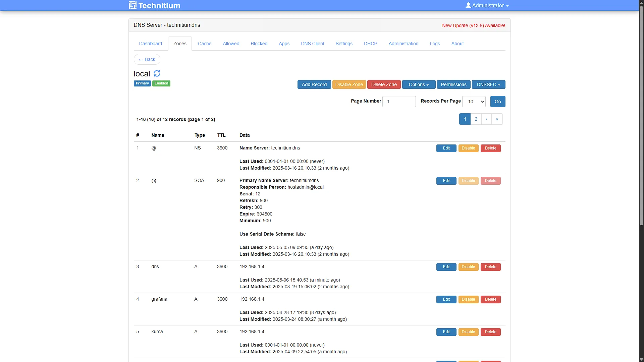Focus the Page Number field
The width and height of the screenshot is (644, 362).
[399, 102]
